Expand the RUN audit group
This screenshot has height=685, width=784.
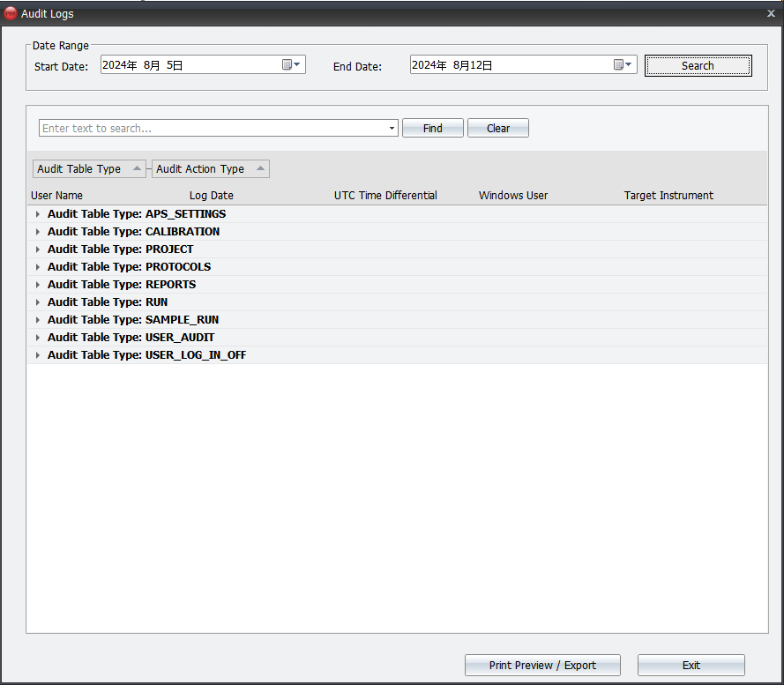(x=38, y=302)
